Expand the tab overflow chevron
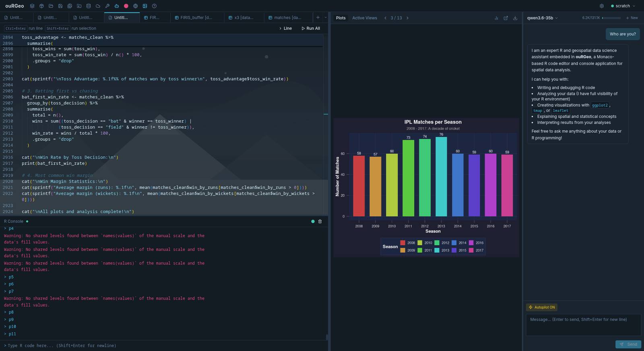 pyautogui.click(x=326, y=18)
